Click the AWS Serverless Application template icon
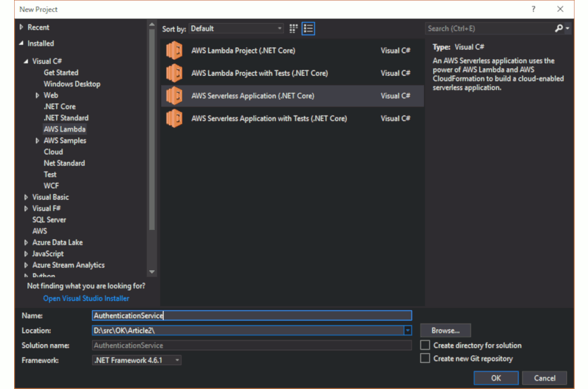Image resolution: width=588 pixels, height=389 pixels. [x=174, y=96]
